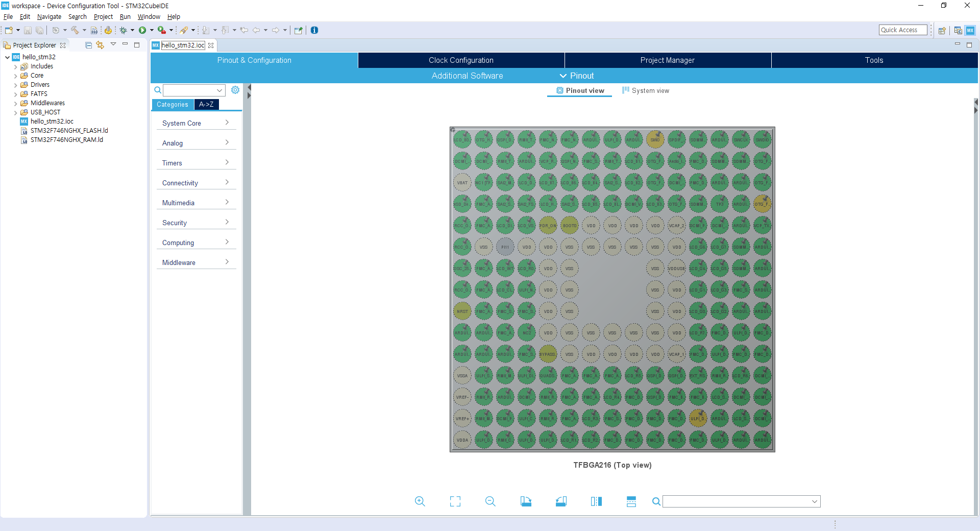This screenshot has width=980, height=531.
Task: Toggle the A->Z sorting view
Action: 206,105
